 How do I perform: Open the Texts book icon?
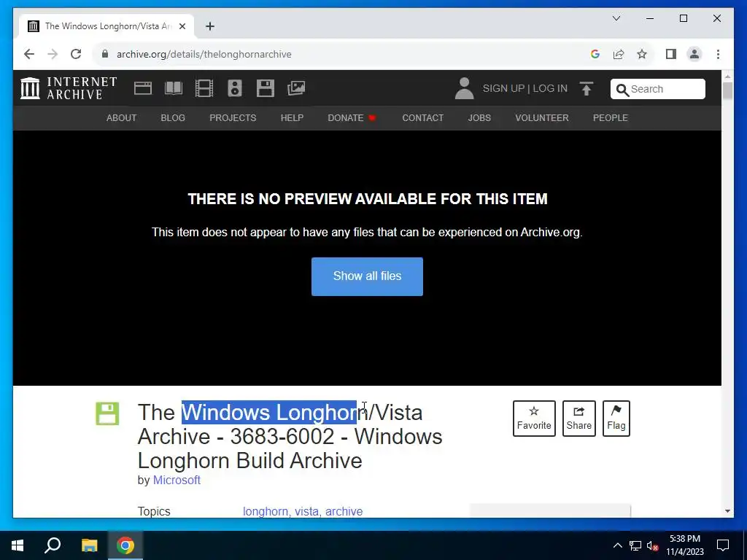tap(174, 88)
